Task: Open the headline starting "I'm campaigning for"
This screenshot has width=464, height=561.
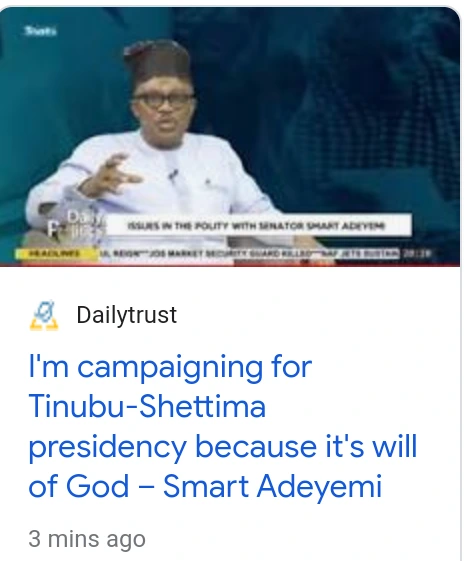Action: 223,426
